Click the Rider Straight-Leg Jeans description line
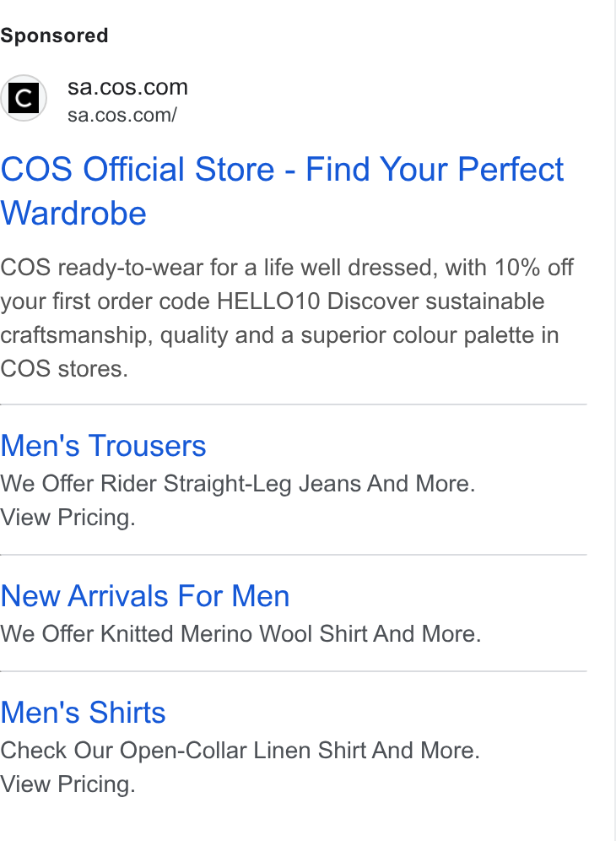Image resolution: width=616 pixels, height=841 pixels. pyautogui.click(x=237, y=483)
